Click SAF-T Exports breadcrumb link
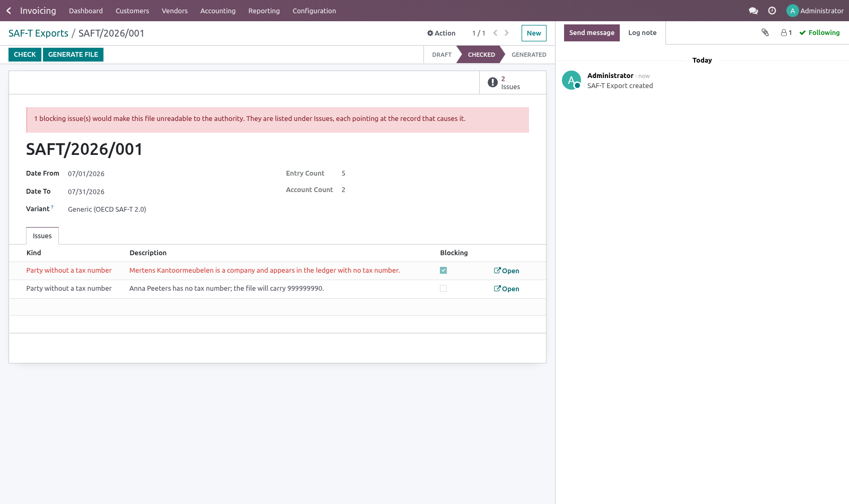Image resolution: width=849 pixels, height=504 pixels. click(x=38, y=33)
